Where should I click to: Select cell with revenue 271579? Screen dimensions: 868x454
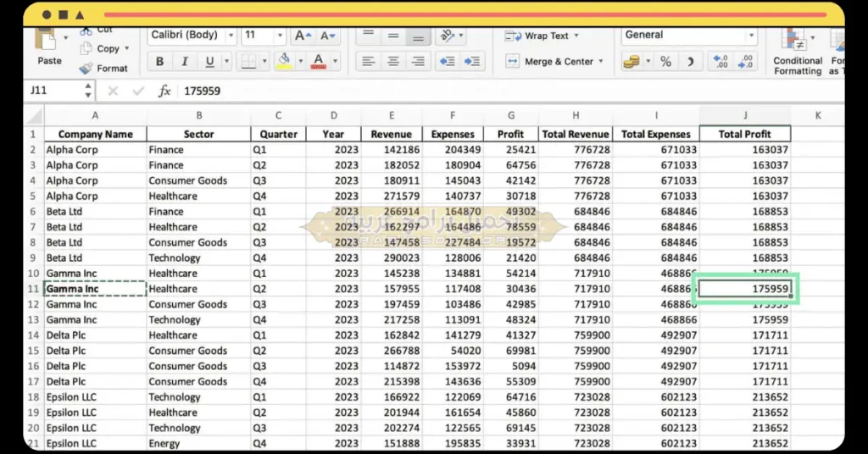[392, 196]
